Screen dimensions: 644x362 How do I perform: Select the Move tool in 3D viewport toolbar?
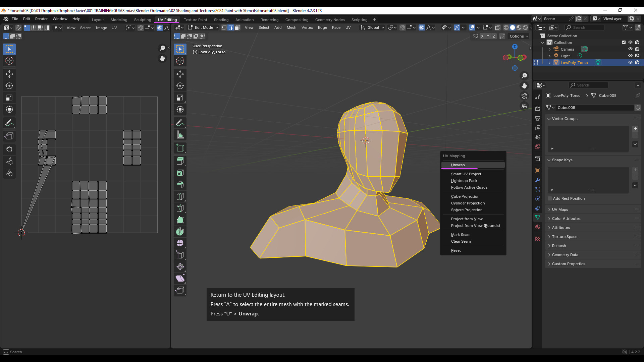click(180, 74)
